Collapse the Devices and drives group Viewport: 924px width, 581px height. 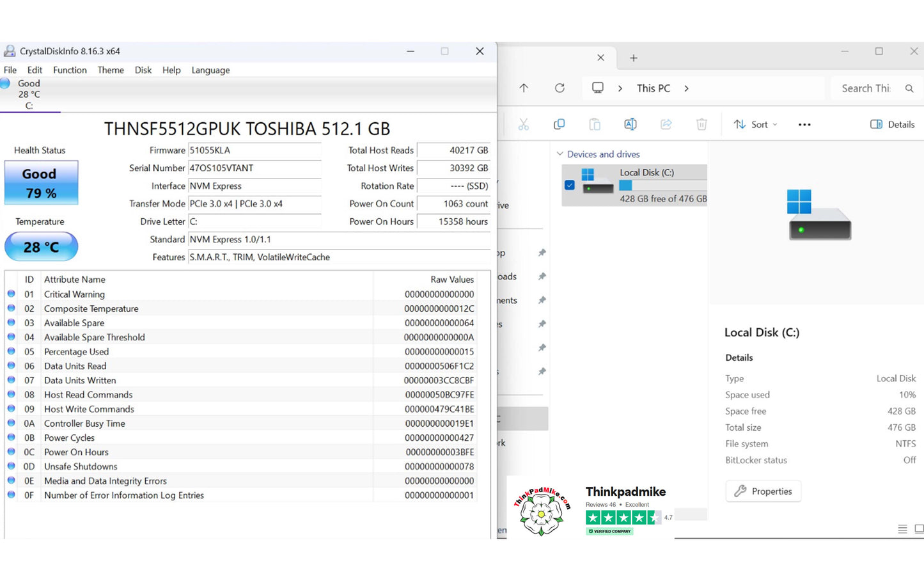click(x=560, y=154)
